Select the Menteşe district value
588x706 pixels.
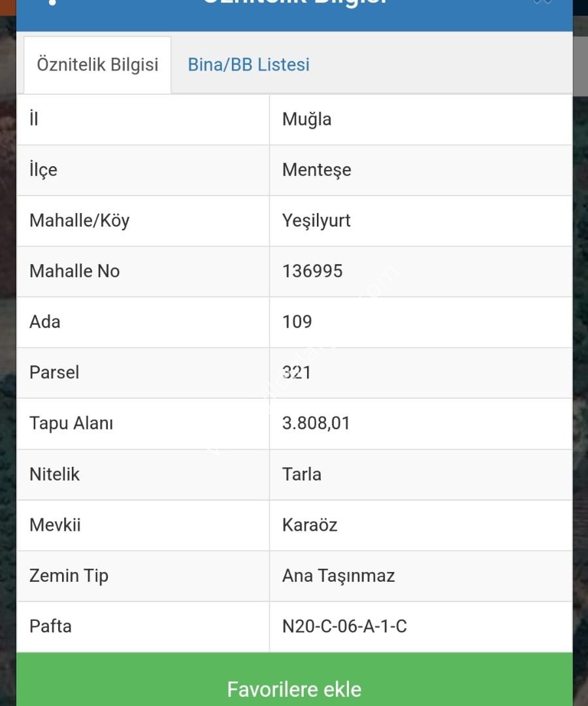[317, 170]
